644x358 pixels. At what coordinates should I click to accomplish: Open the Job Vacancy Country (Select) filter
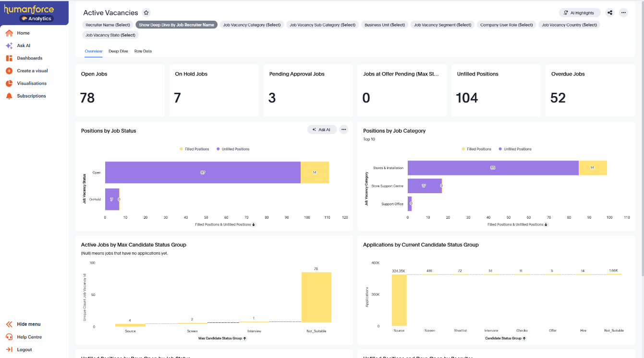click(x=569, y=25)
